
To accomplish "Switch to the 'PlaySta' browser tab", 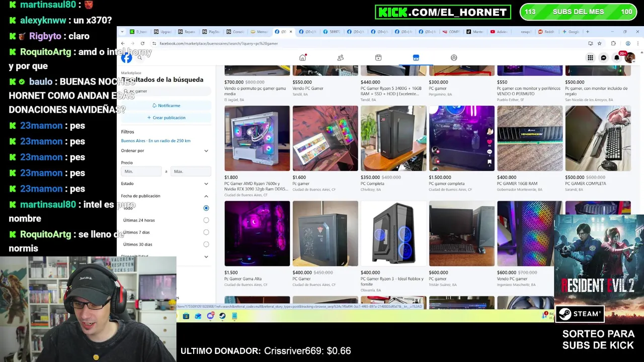I will click(211, 32).
